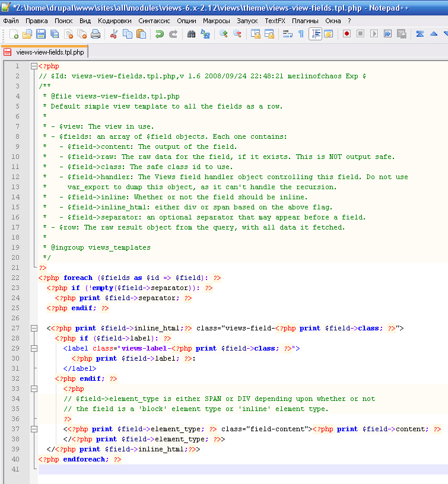Click "endforeach;" on line 40
Screen dimensions: 448x484
click(x=86, y=459)
